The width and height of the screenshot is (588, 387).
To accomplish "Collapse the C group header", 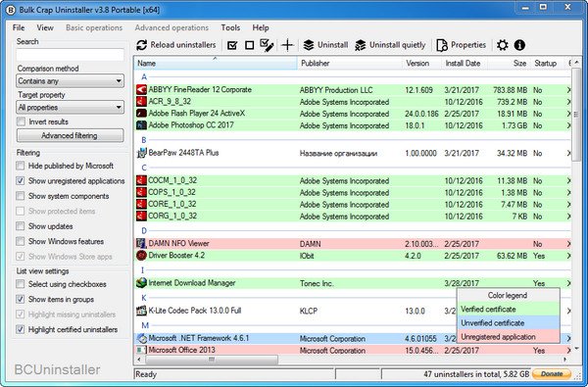I will pyautogui.click(x=144, y=168).
